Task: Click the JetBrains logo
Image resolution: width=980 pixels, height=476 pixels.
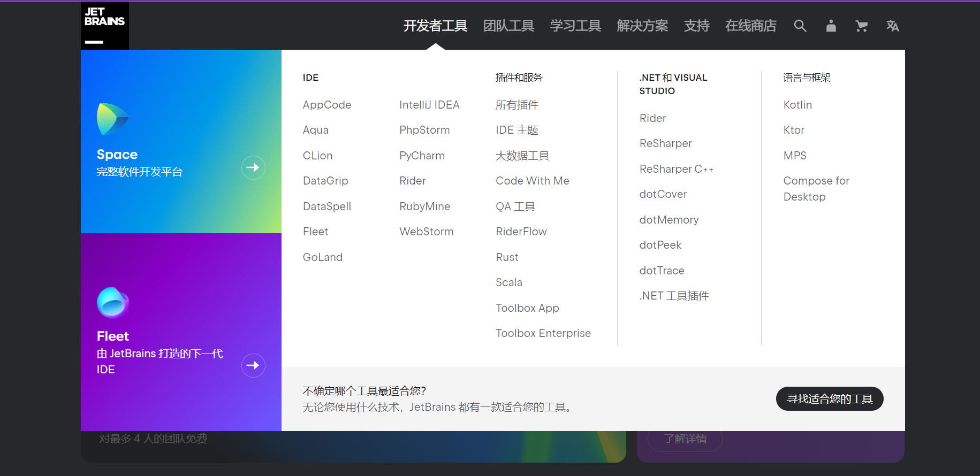Action: (x=105, y=26)
